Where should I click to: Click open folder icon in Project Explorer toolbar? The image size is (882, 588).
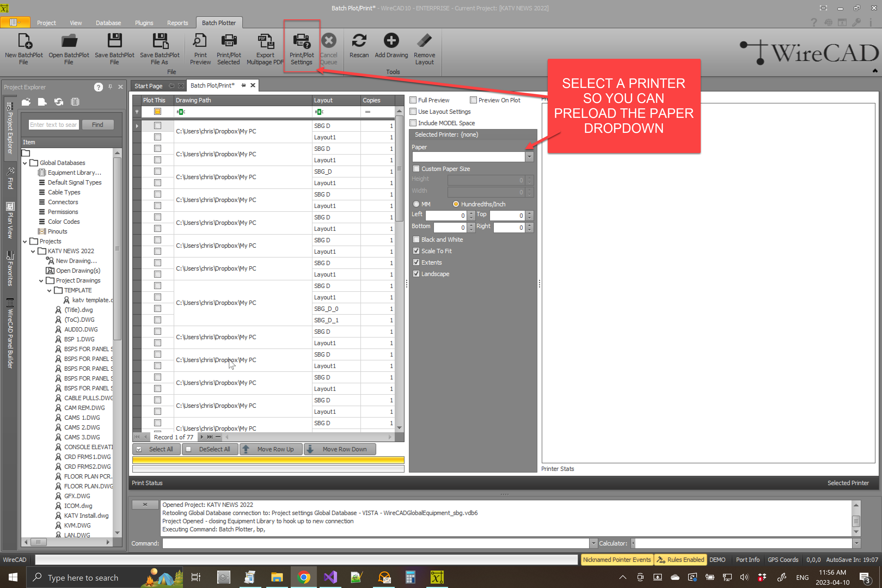click(26, 102)
